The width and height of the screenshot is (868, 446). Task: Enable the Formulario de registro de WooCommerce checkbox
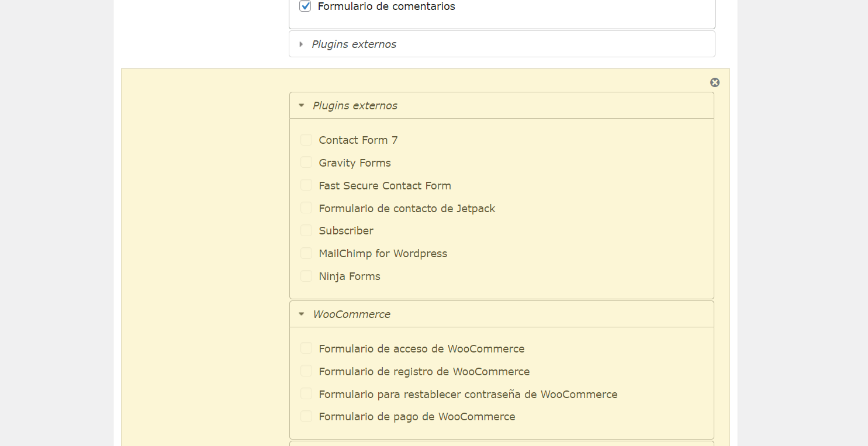(306, 371)
